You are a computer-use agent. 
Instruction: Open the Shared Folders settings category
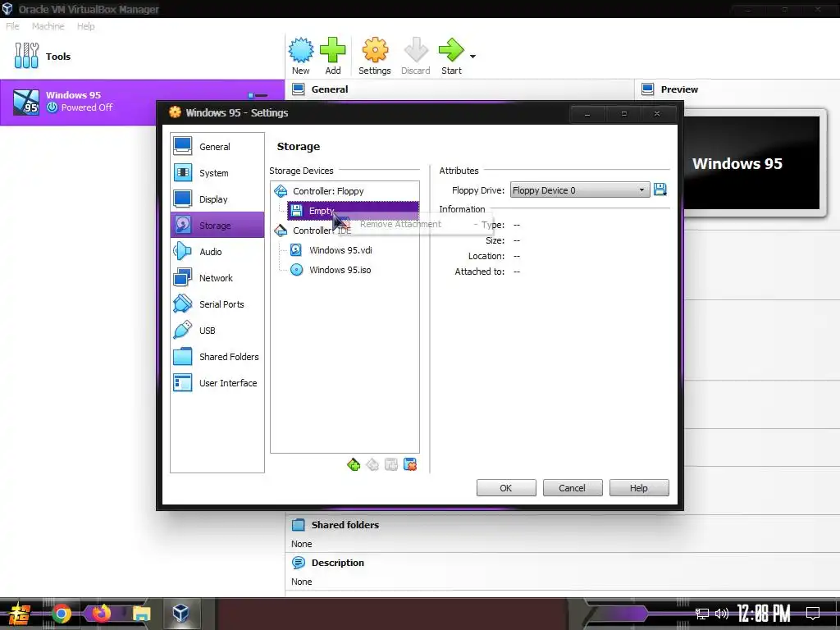(217, 357)
